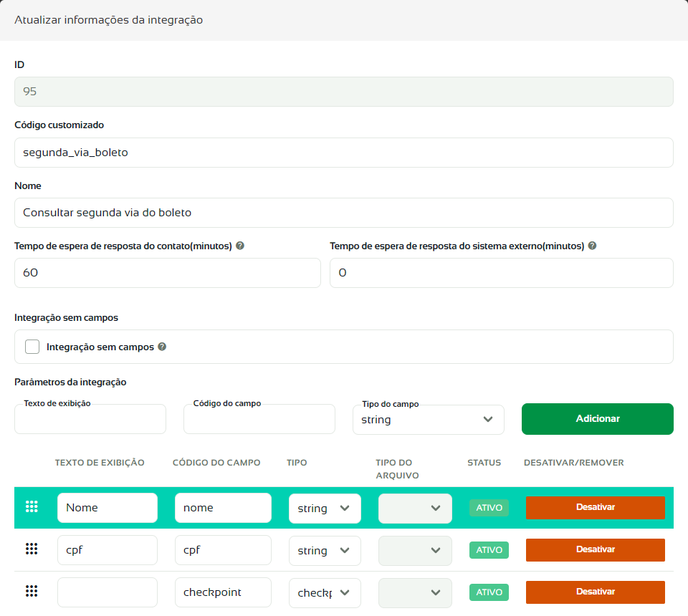Click the STATUS column header
688x616 pixels.
484,463
